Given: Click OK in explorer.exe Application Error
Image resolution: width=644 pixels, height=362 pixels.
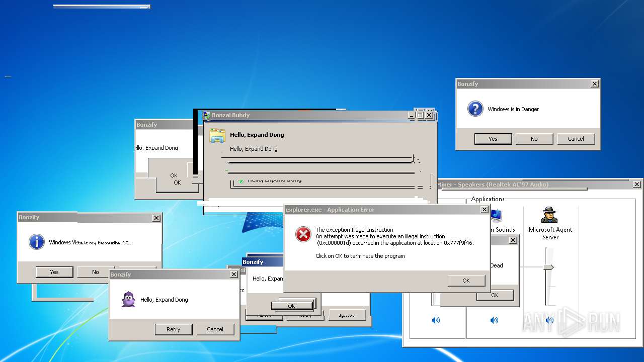Looking at the screenshot, I should click(466, 281).
